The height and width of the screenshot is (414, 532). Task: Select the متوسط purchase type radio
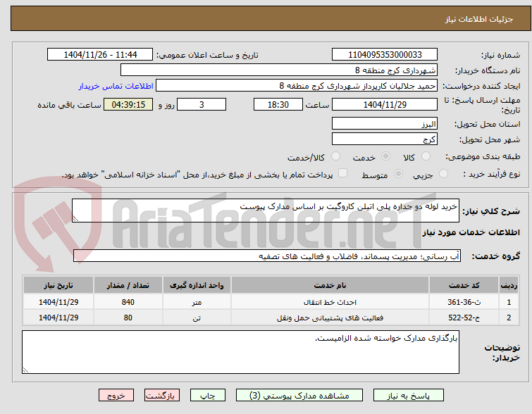tap(398, 174)
